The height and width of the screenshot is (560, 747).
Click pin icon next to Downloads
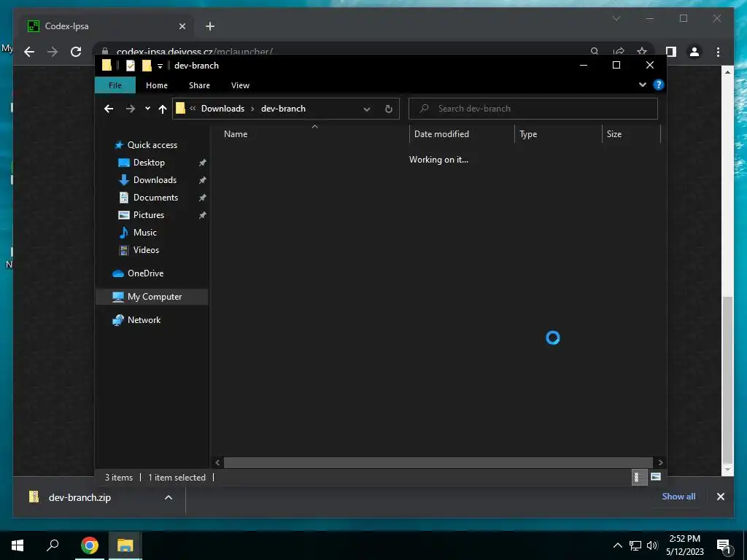(203, 180)
